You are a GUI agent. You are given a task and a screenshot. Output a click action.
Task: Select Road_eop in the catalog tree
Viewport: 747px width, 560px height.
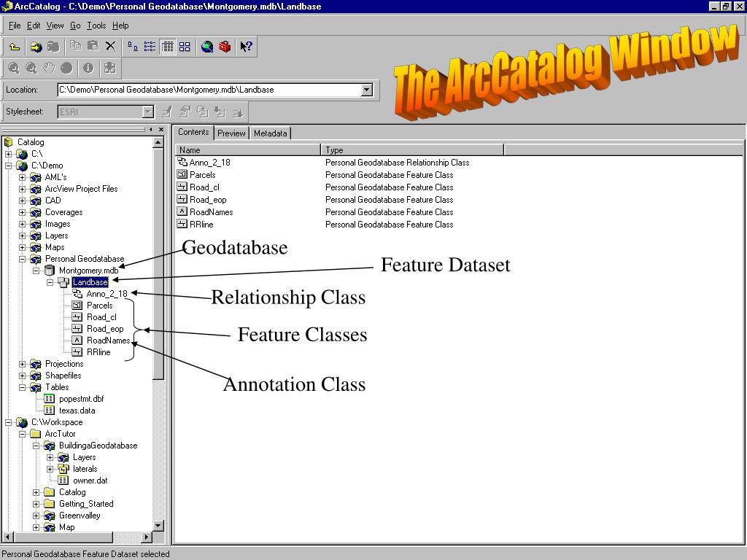click(105, 329)
